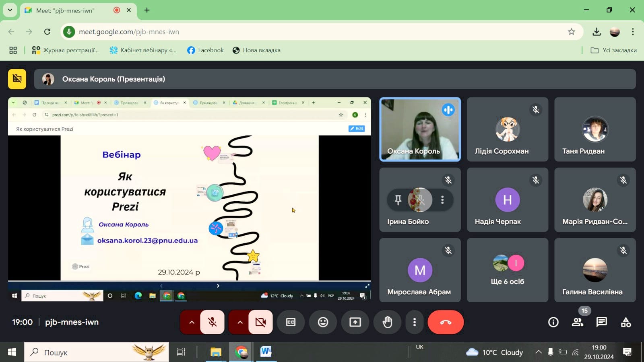
Task: Click the taskbar clock 19:00 29.10.2024
Action: (599, 352)
